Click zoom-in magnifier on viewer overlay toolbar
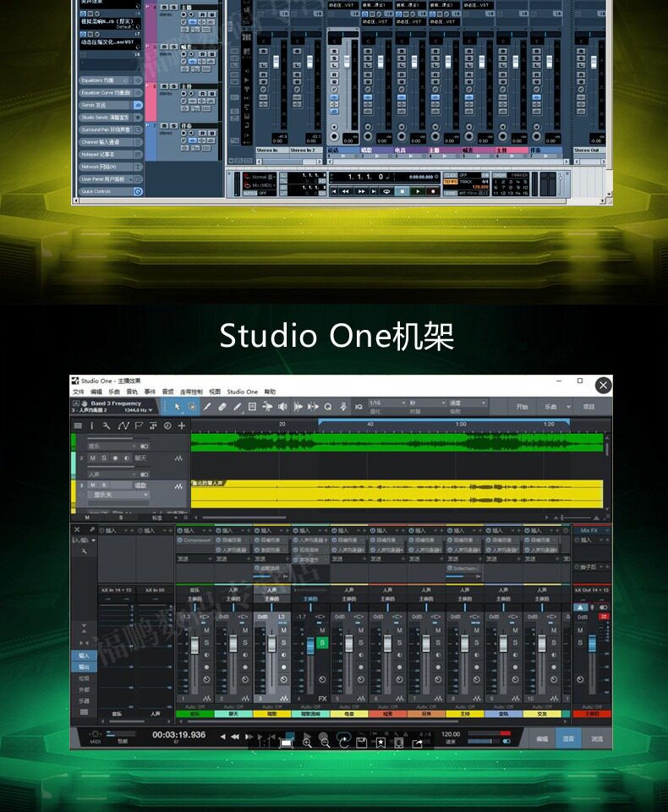 pyautogui.click(x=307, y=743)
